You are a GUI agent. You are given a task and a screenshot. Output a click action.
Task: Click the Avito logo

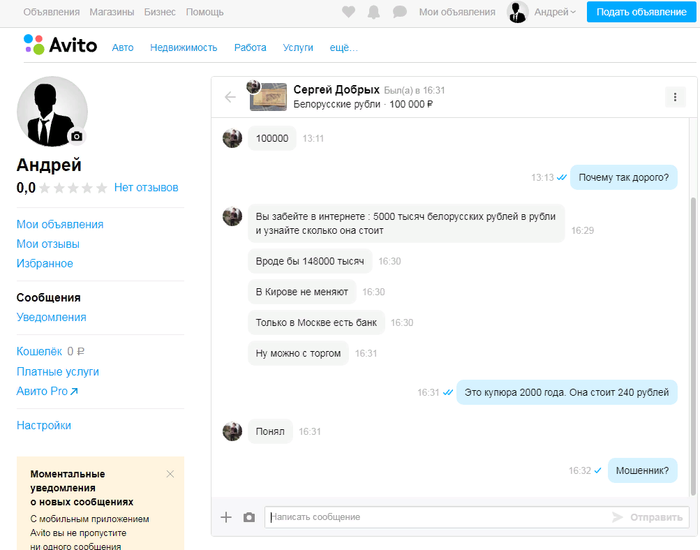pyautogui.click(x=60, y=45)
